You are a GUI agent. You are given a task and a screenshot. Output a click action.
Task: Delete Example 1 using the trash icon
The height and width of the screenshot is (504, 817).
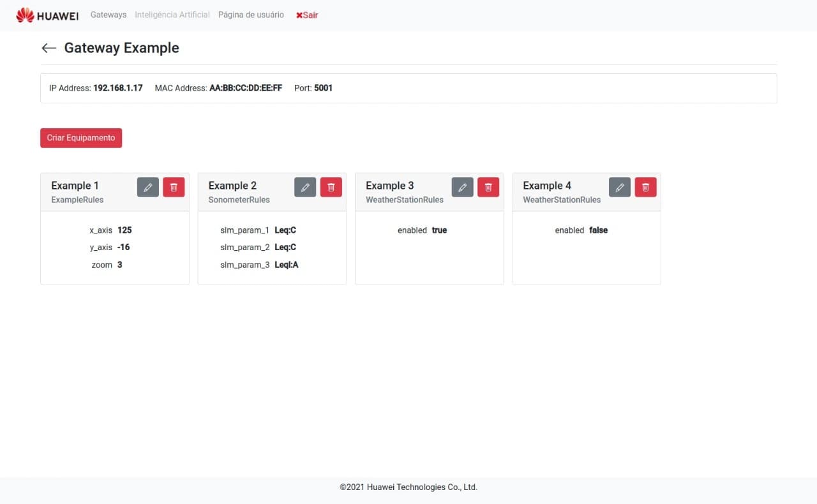[174, 187]
